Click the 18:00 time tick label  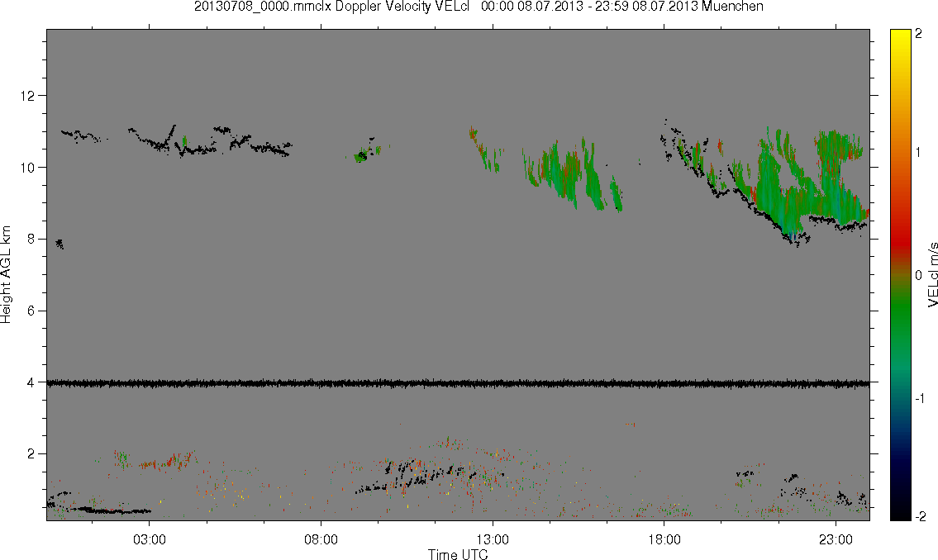click(664, 539)
